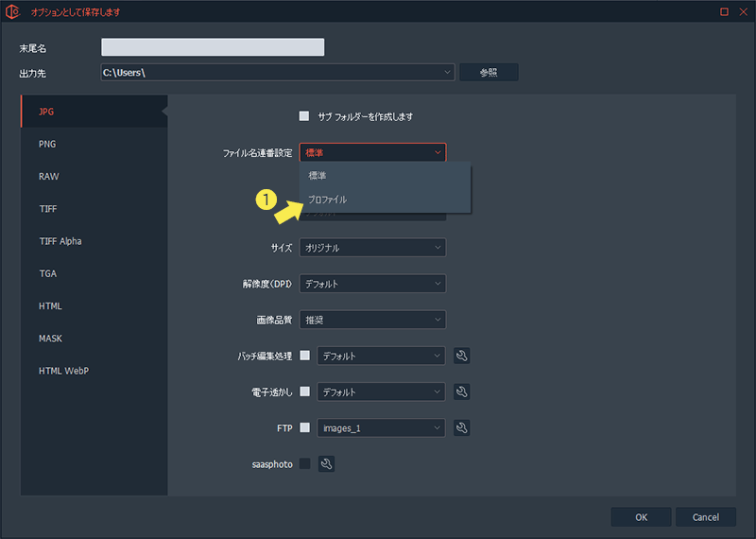Open FTP settings wrench icon
This screenshot has height=539, width=756.
462,427
